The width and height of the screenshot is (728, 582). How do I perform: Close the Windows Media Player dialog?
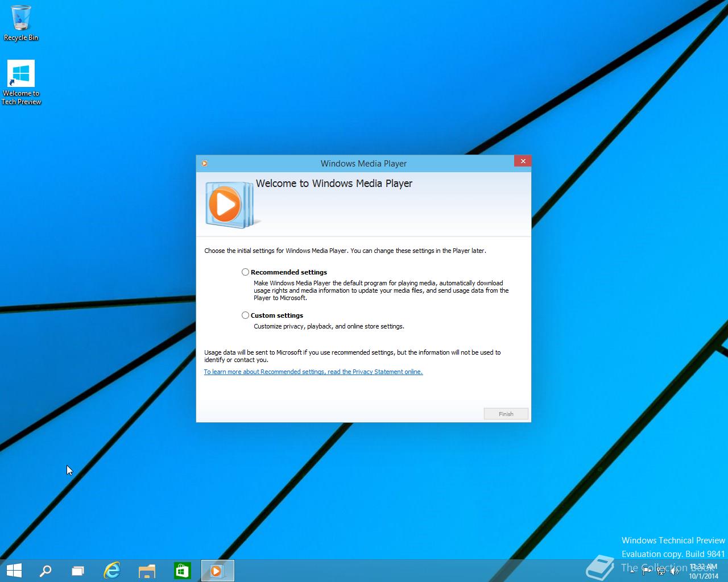point(523,161)
